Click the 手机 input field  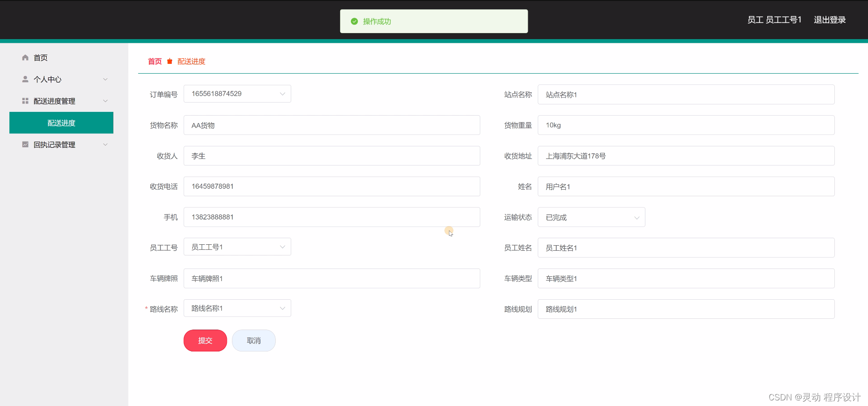pyautogui.click(x=332, y=217)
